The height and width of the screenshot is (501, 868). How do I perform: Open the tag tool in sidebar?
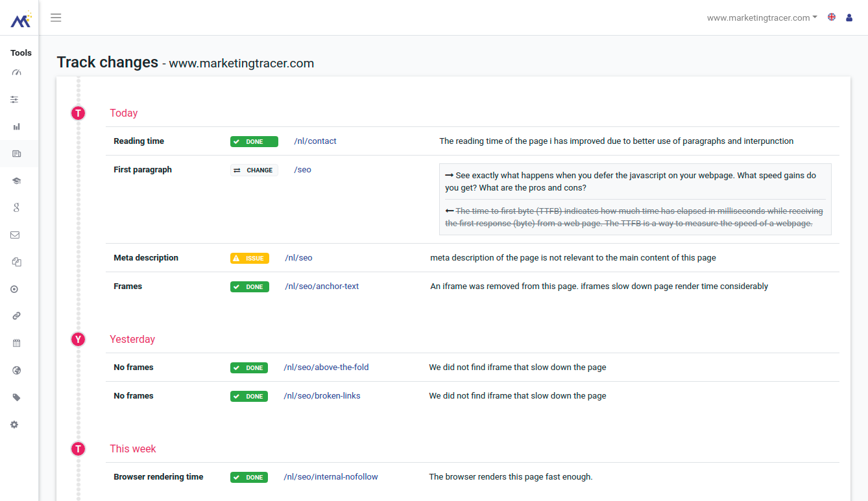[16, 397]
